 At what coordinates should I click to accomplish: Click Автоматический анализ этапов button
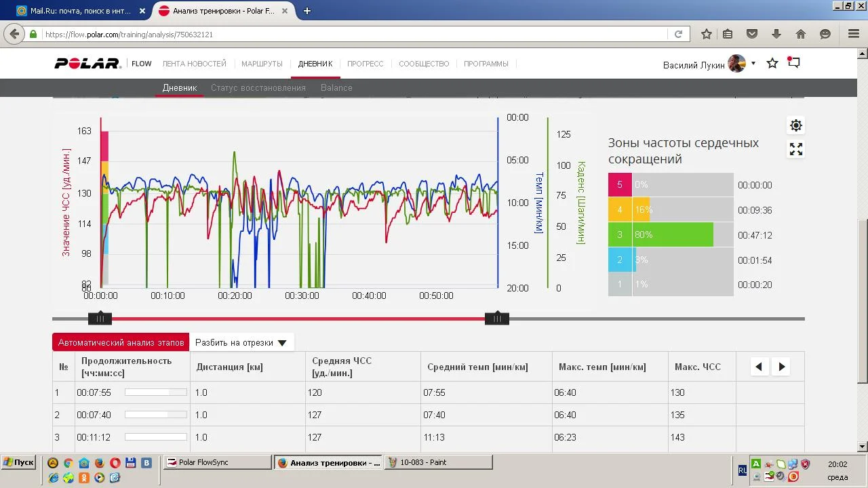tap(121, 343)
